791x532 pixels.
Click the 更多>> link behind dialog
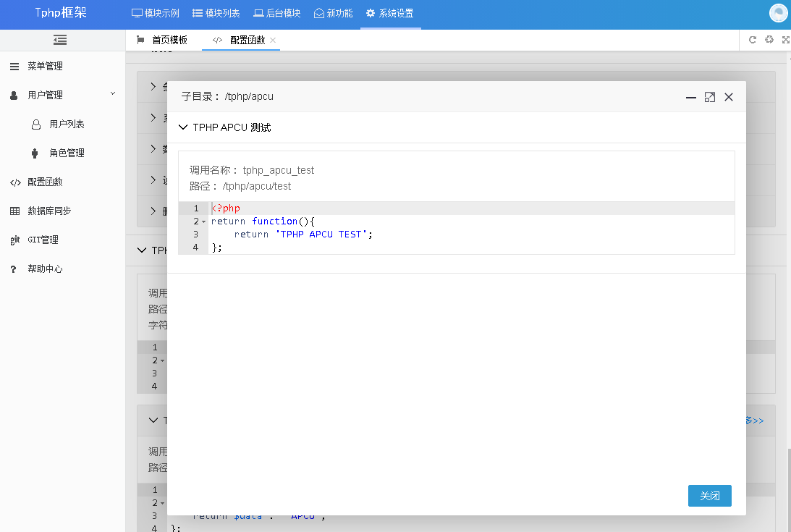[x=756, y=421]
